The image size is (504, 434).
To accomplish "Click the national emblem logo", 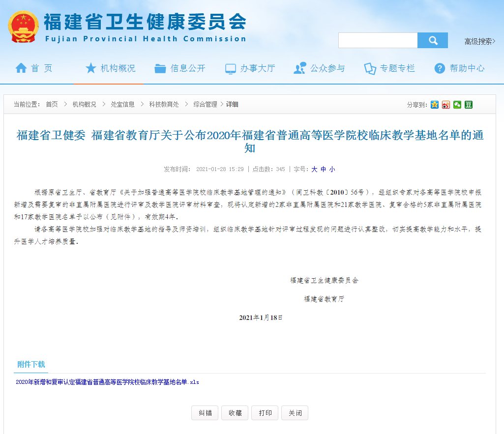I will [23, 27].
